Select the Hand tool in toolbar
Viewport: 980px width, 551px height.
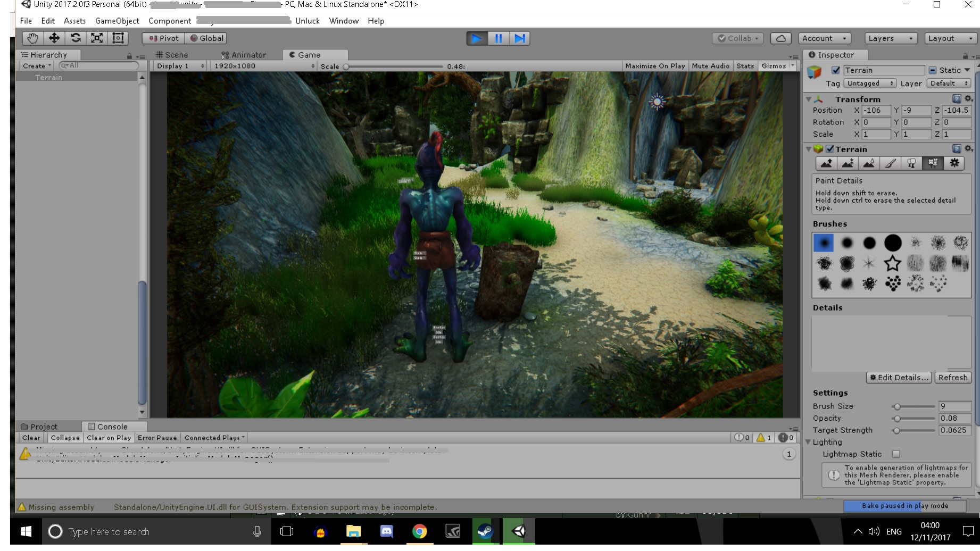tap(32, 38)
